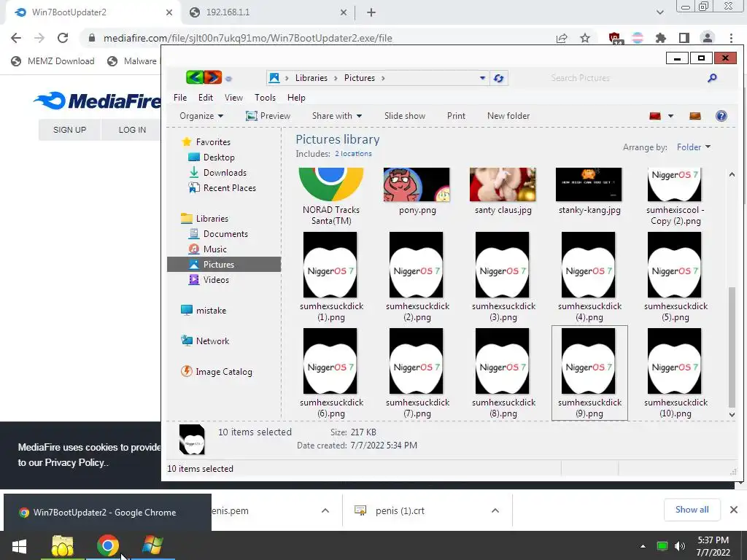This screenshot has height=560, width=747.
Task: Open the view options dropdown arrow
Action: pos(670,116)
